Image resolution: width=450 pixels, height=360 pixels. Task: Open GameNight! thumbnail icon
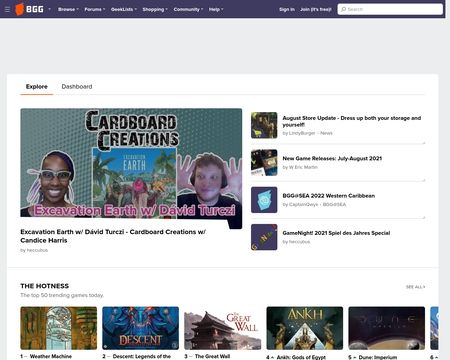click(264, 237)
